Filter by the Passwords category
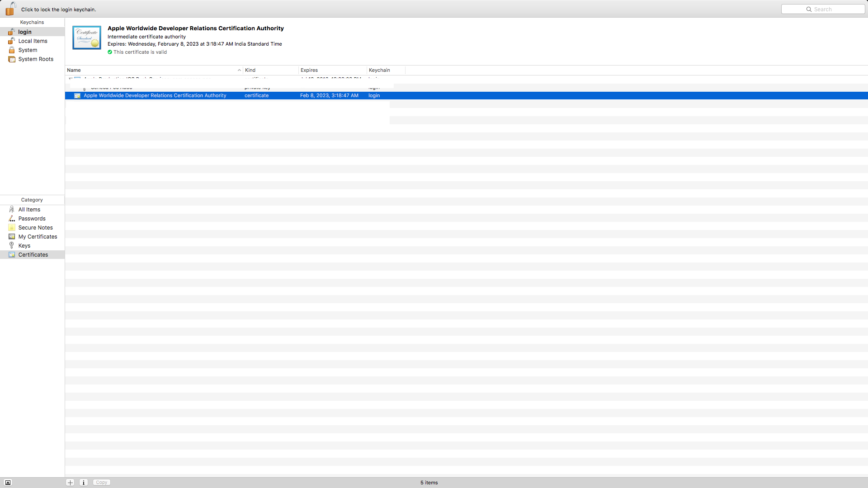The width and height of the screenshot is (868, 488). (32, 219)
